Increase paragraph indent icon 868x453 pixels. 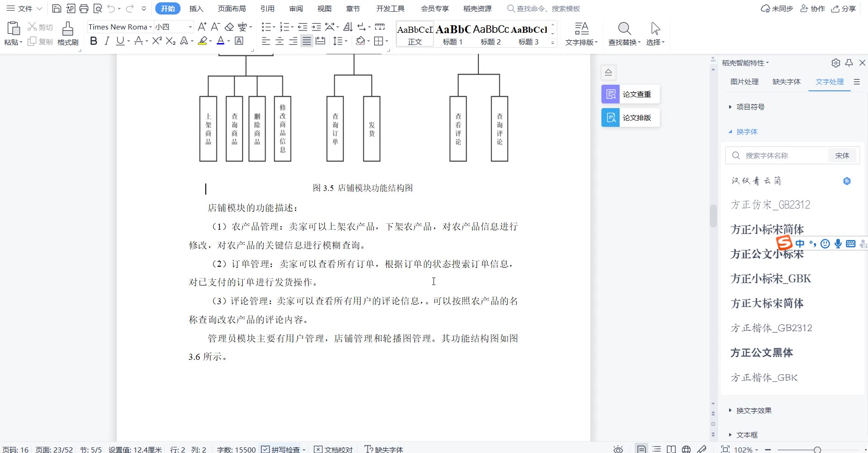click(317, 27)
